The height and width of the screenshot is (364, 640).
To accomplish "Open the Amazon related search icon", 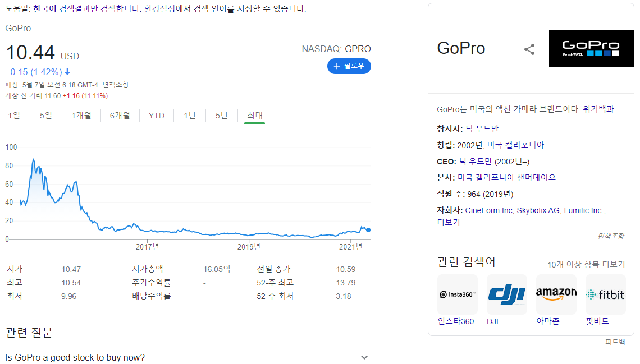I will [x=556, y=294].
